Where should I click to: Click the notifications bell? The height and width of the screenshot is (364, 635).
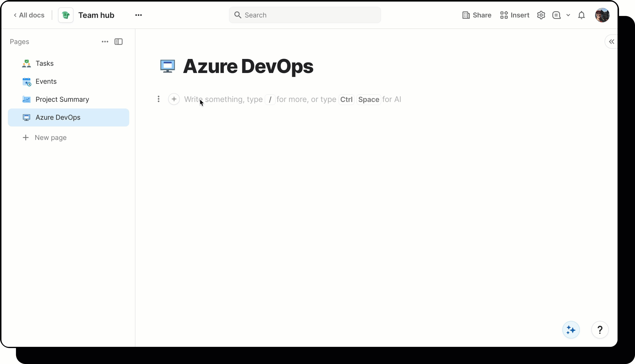582,15
